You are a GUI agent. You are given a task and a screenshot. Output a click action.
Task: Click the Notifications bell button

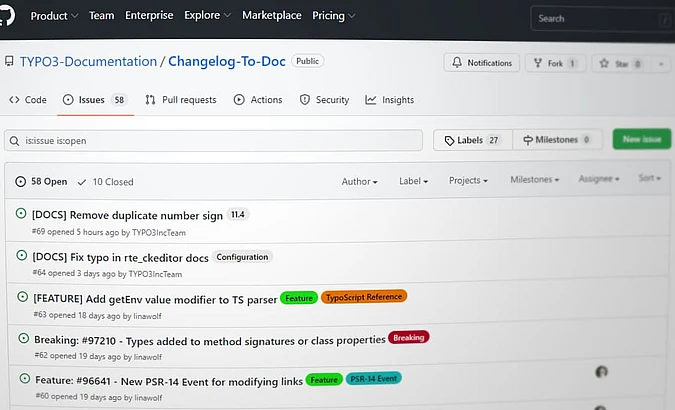click(x=481, y=63)
